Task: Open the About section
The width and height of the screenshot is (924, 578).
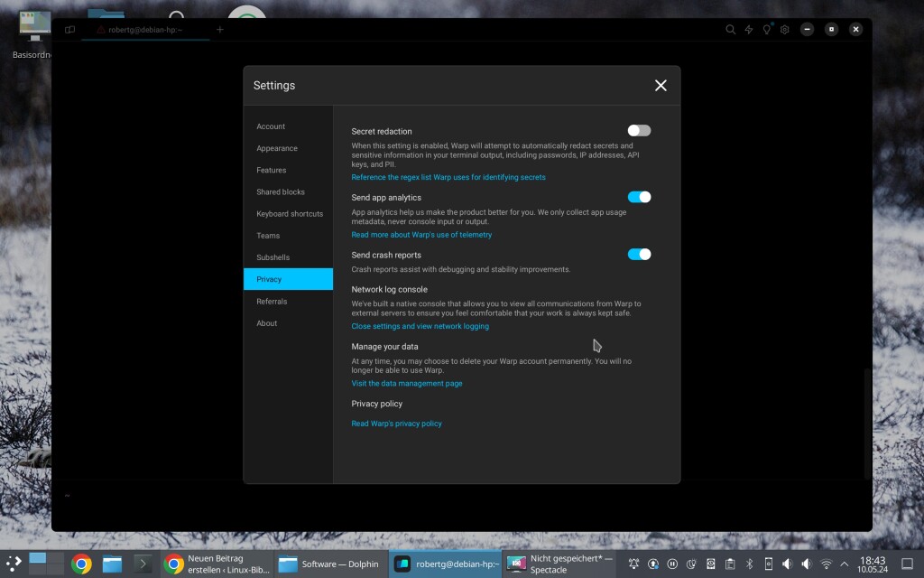Action: 288,323
